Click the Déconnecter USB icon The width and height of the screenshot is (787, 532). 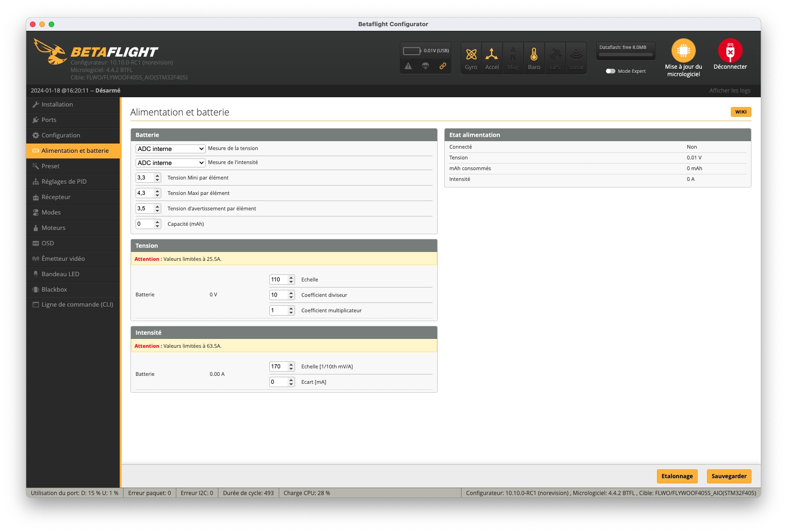pos(730,50)
